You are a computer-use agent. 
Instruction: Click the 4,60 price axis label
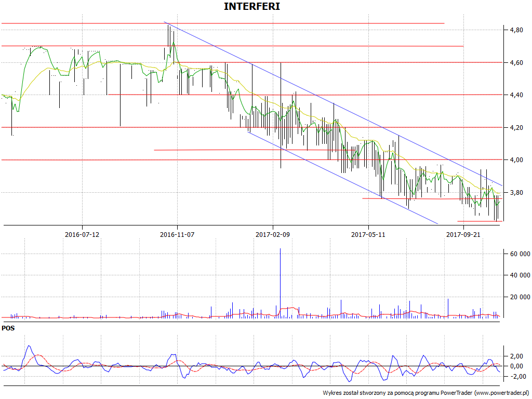point(516,63)
